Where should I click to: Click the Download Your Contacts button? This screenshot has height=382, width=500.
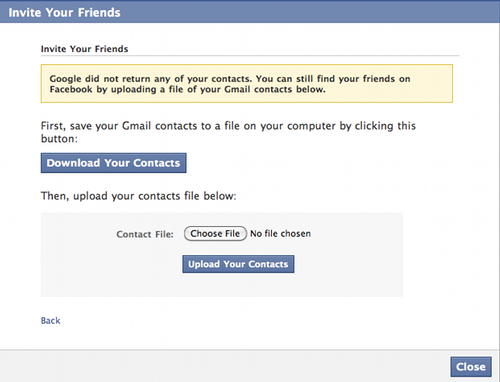[x=113, y=163]
